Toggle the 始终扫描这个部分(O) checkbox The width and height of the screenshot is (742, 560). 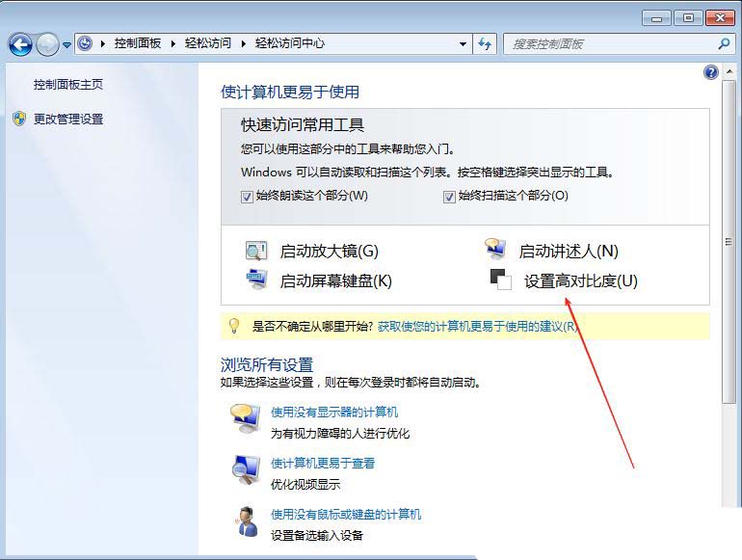449,197
